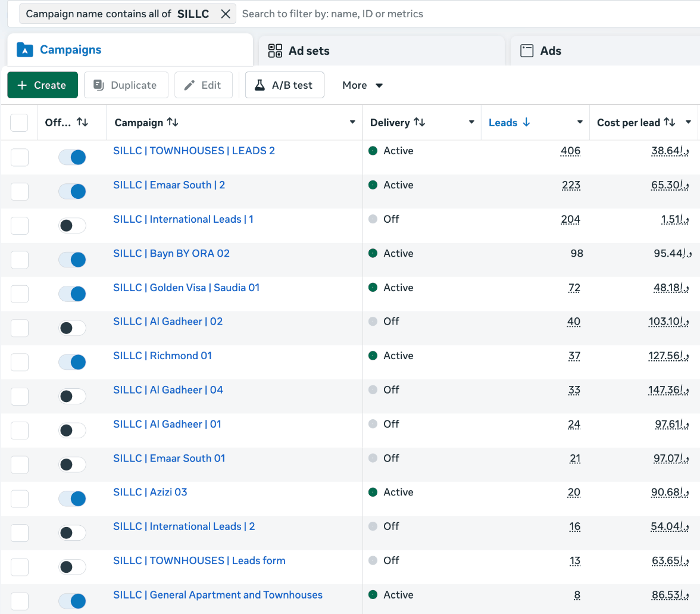This screenshot has width=700, height=614.
Task: Click Active status dot for TOWNHOUSES LEADS 2
Action: click(x=373, y=151)
